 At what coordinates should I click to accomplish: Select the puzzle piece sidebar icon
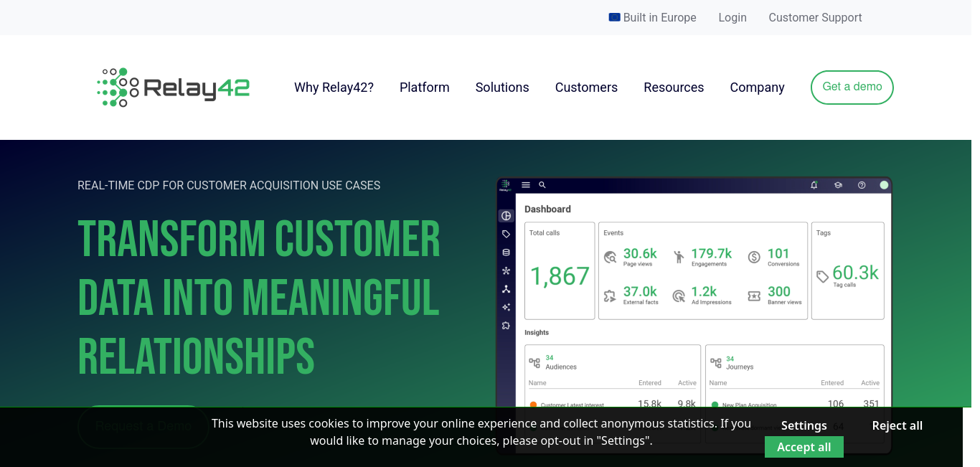[506, 326]
